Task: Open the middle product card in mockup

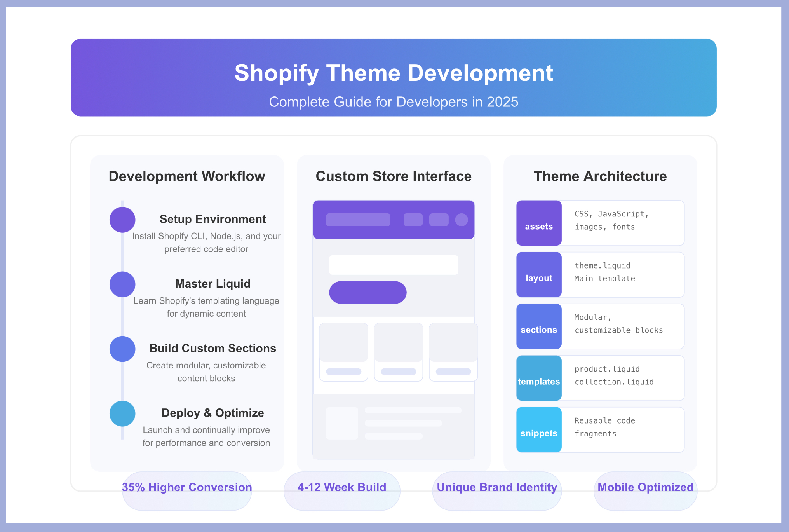Action: click(x=399, y=352)
